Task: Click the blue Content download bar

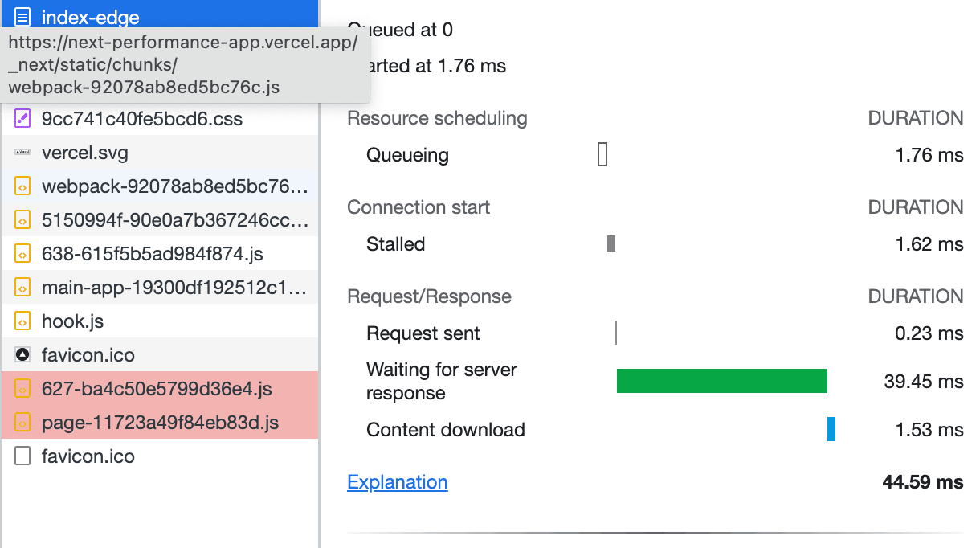Action: click(832, 430)
